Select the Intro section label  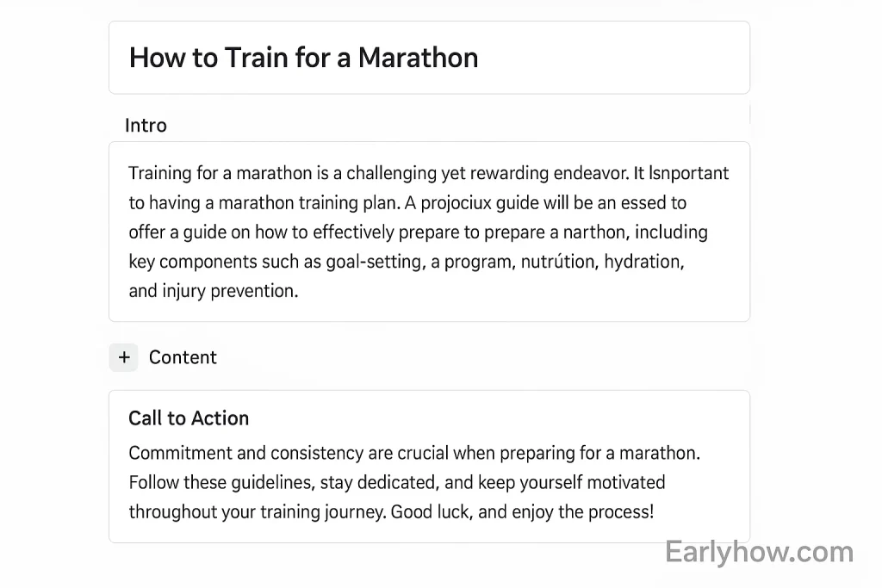pos(146,126)
